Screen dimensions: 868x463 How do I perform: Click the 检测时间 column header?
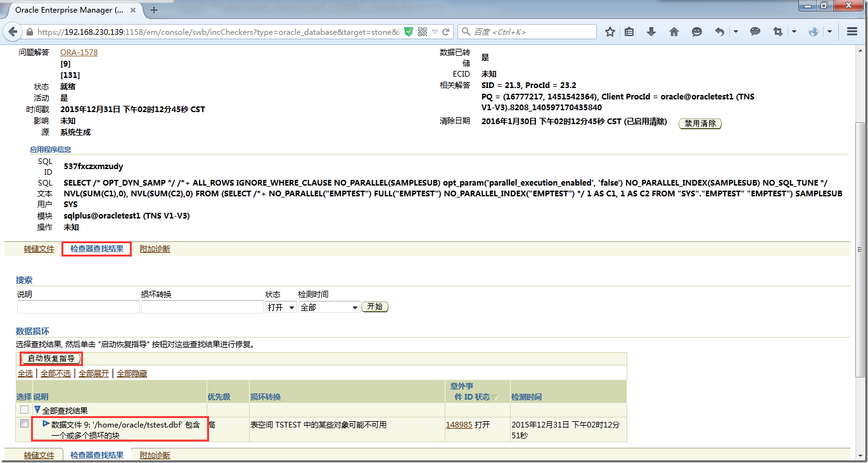coord(527,397)
